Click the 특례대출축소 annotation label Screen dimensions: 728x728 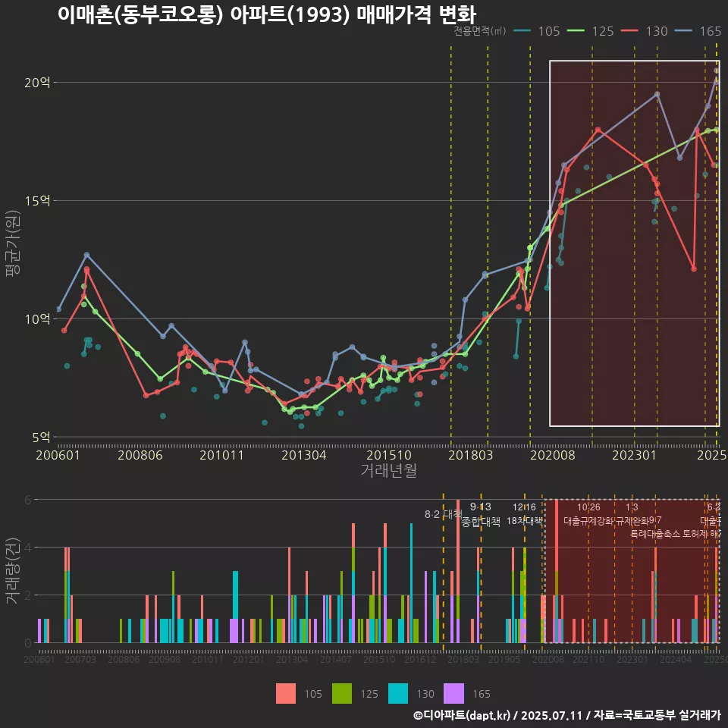655,534
